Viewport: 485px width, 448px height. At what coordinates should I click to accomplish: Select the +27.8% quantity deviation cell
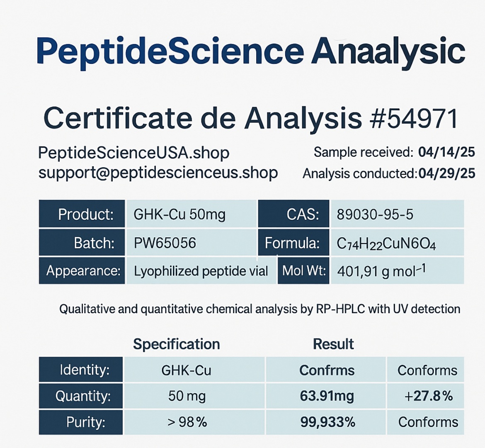426,396
